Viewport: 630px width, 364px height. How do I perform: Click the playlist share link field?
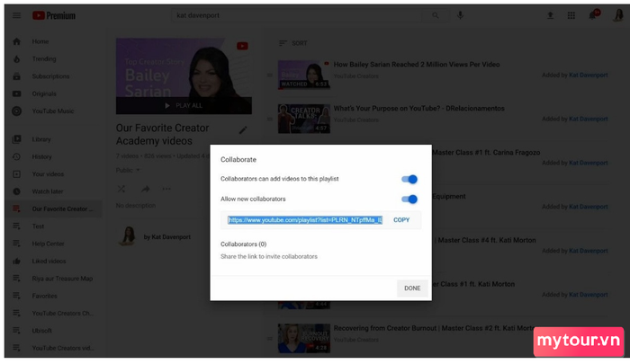click(x=305, y=220)
